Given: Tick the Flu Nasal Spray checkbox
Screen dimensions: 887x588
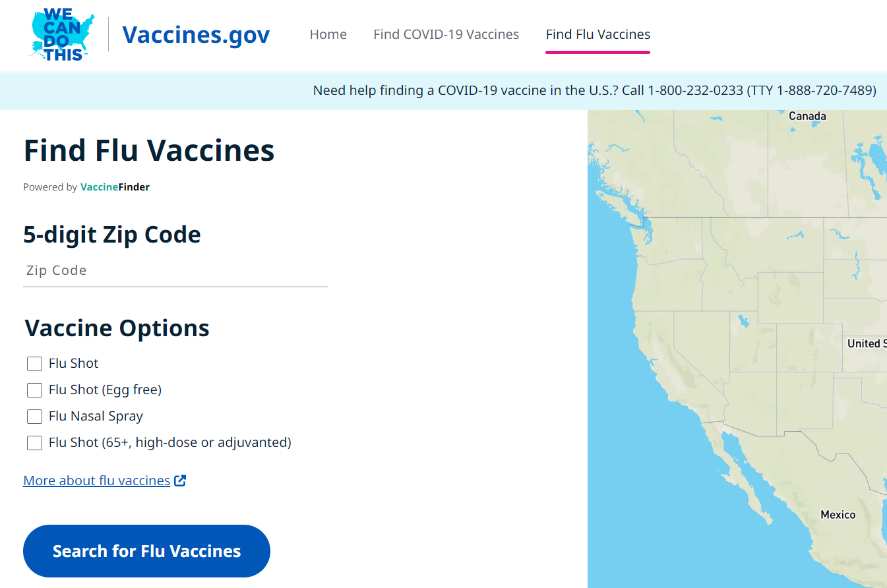Looking at the screenshot, I should (x=34, y=417).
